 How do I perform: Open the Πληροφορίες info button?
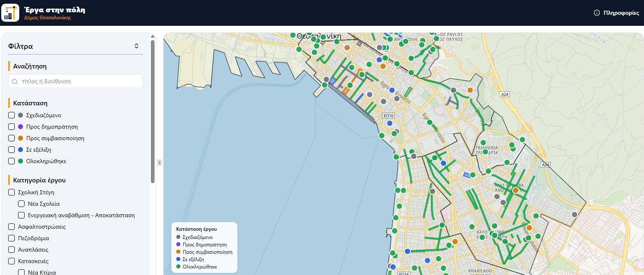[x=617, y=13]
